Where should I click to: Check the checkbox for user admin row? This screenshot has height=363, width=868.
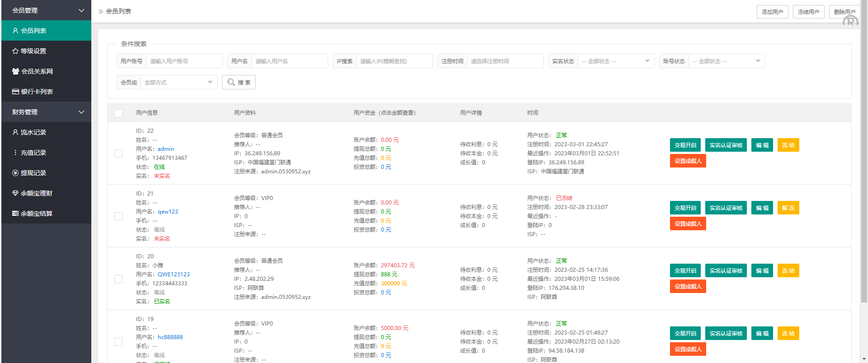[x=118, y=154]
